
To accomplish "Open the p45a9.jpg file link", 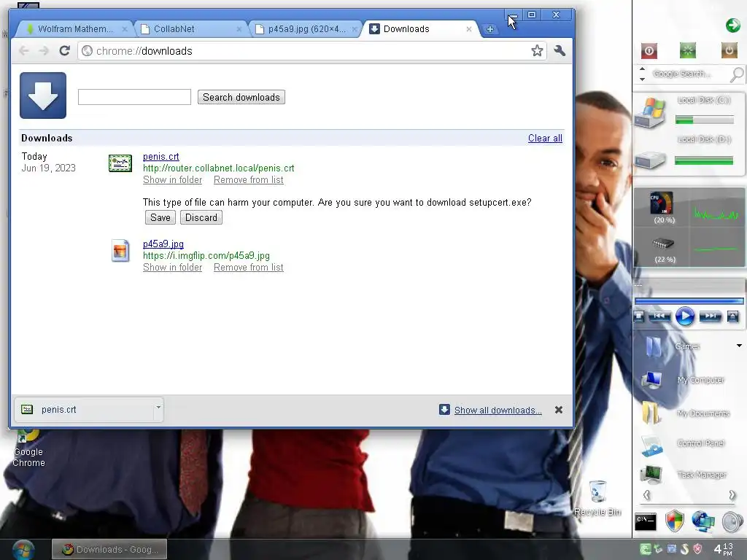I will [x=163, y=244].
